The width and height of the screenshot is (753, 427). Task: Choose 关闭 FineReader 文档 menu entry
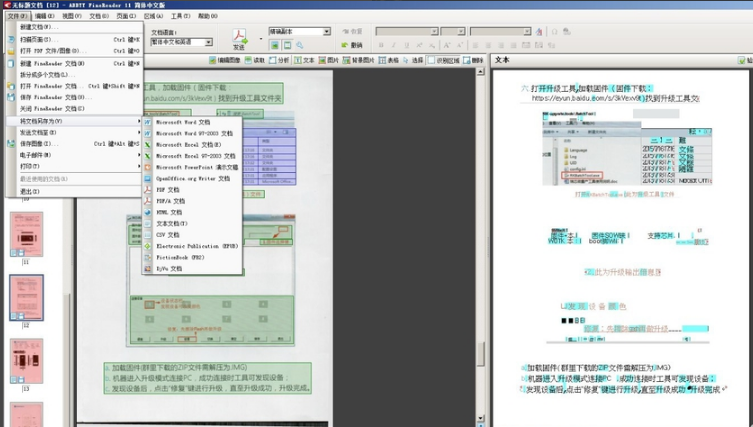[x=74, y=109]
